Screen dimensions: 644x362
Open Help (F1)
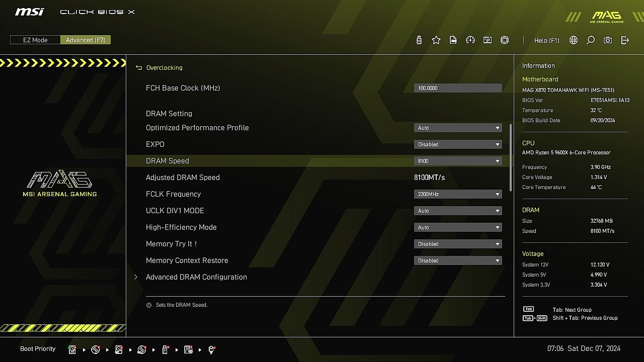coord(547,40)
